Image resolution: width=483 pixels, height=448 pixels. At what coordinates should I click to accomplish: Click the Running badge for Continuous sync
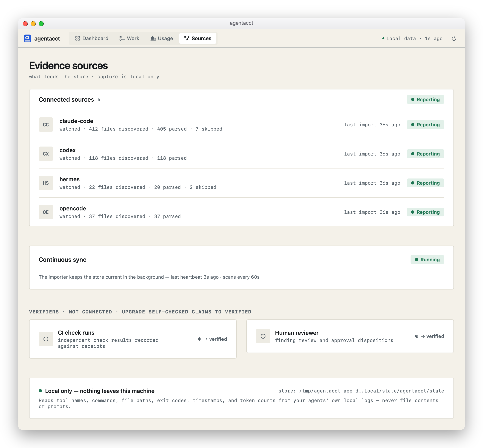427,259
